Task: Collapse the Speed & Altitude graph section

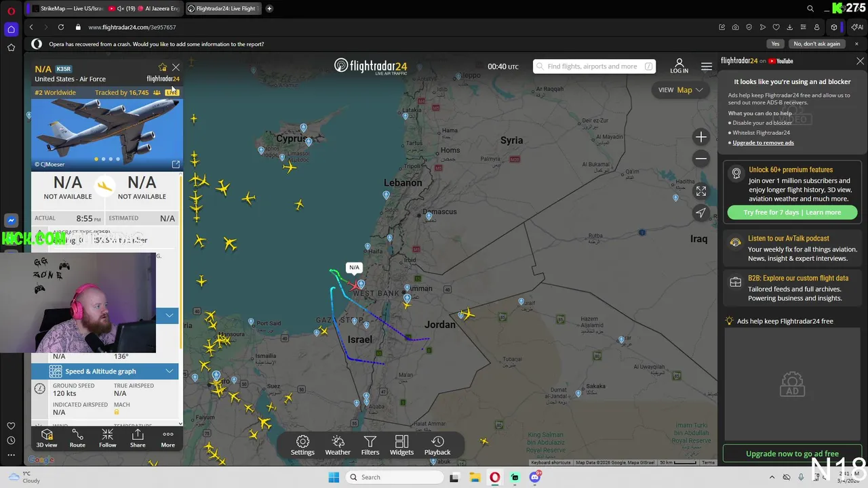Action: [x=106, y=371]
